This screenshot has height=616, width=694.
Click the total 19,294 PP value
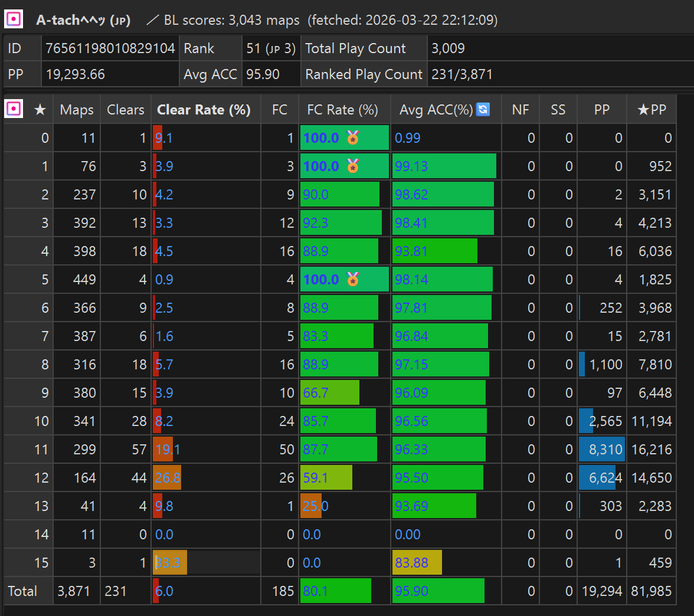[602, 591]
